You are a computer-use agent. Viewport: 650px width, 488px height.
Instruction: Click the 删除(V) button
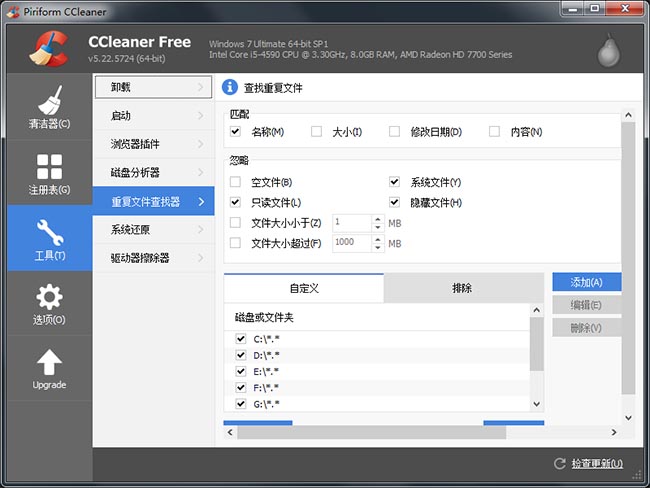coord(587,328)
